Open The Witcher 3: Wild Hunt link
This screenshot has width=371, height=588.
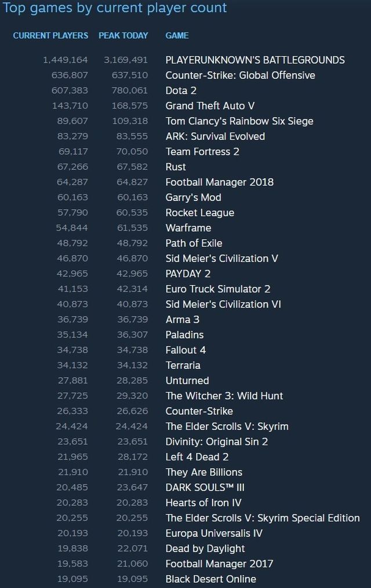pos(224,396)
